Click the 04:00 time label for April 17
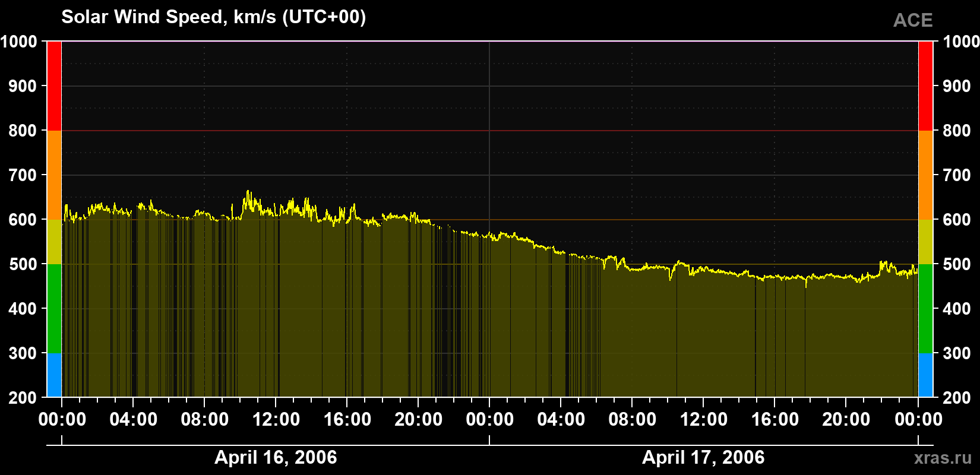Image resolution: width=980 pixels, height=475 pixels. [561, 420]
